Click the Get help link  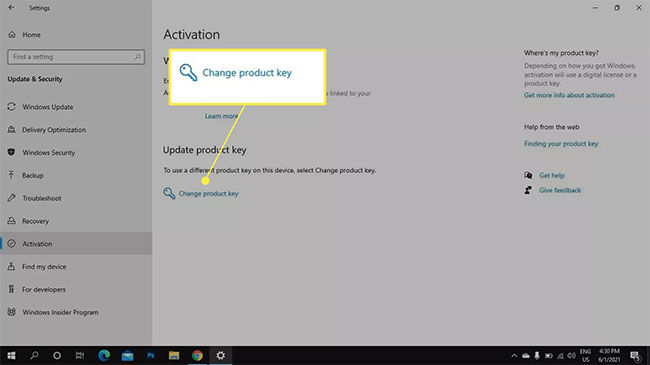552,175
